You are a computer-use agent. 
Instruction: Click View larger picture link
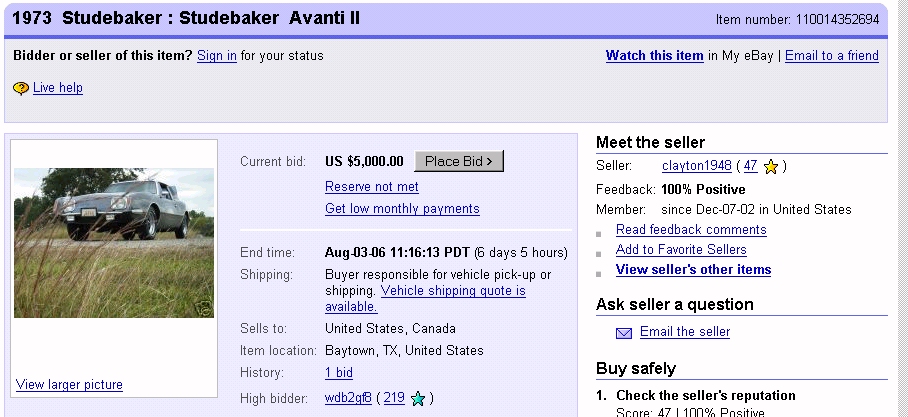(x=69, y=385)
